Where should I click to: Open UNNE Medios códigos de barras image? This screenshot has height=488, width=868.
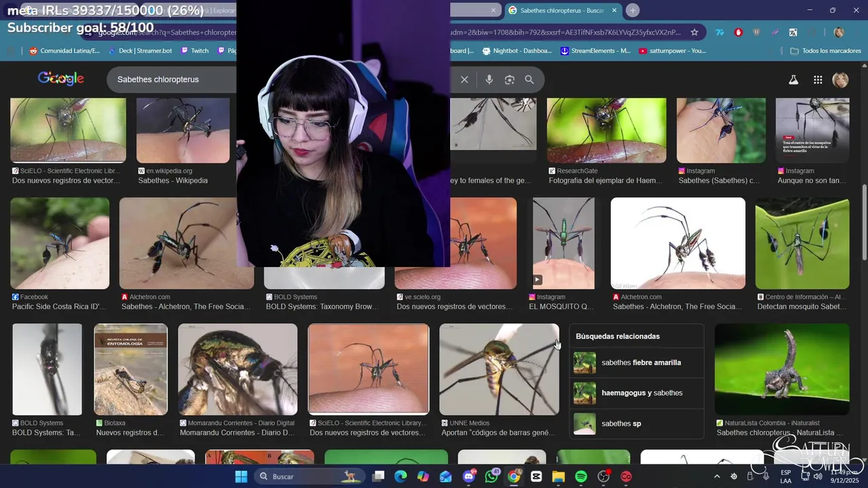(499, 369)
